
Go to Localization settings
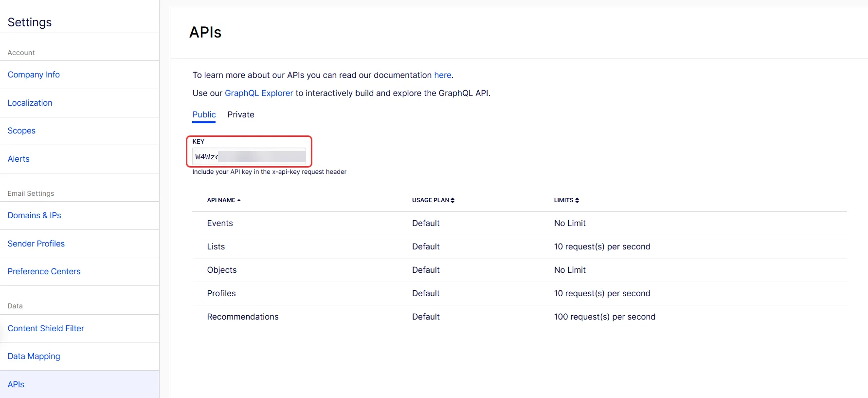[30, 103]
